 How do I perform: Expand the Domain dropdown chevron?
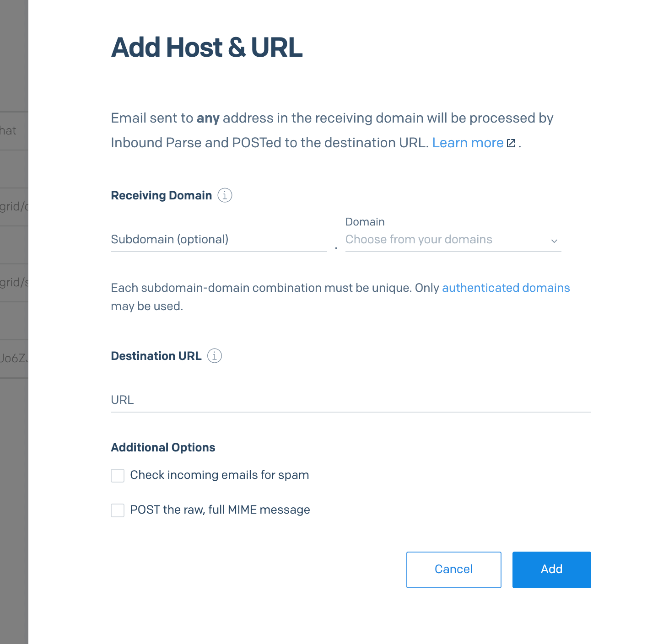[554, 241]
